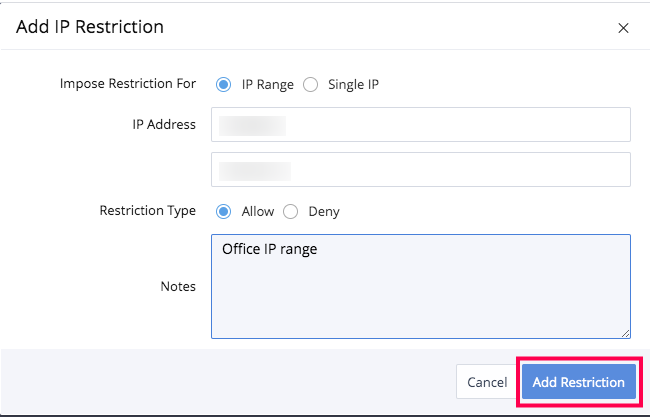Grab the Notes textarea resize handle
650x417 pixels.
point(625,333)
